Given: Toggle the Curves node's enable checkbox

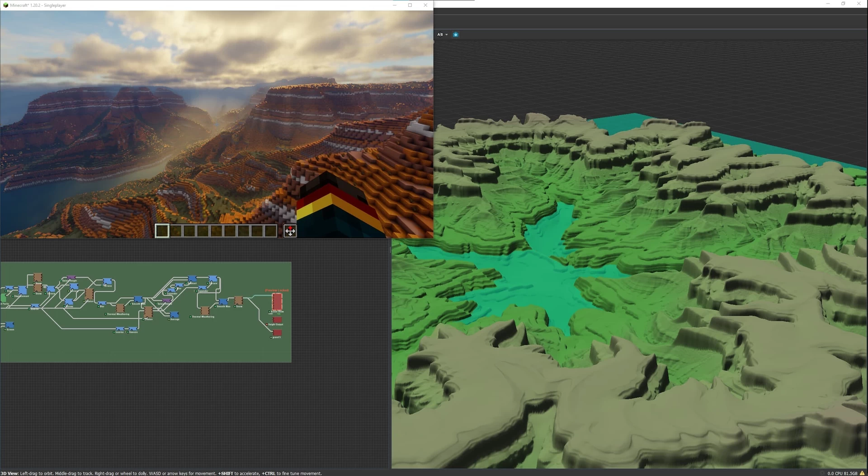Looking at the screenshot, I should (64, 307).
